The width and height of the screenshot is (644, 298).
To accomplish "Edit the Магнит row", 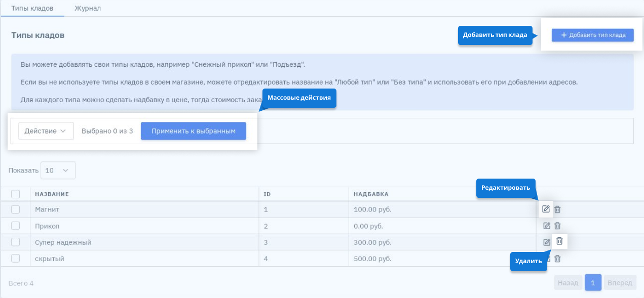I will point(546,209).
